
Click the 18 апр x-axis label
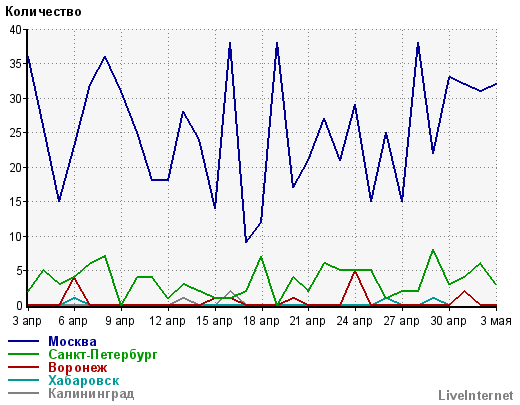(x=261, y=321)
